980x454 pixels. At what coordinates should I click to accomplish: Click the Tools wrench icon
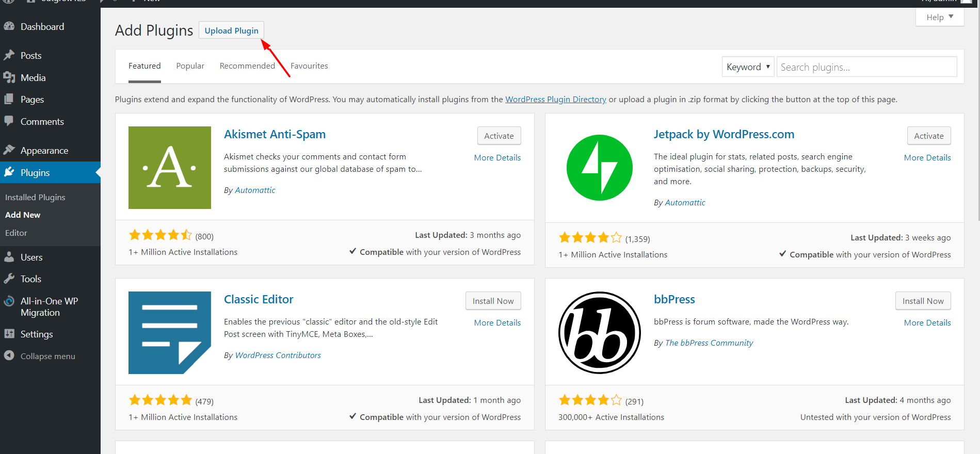tap(9, 279)
